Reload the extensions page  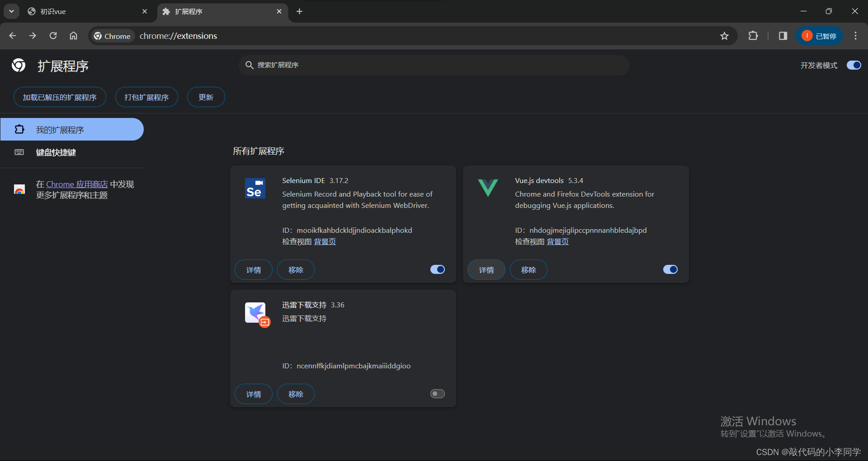(x=53, y=36)
